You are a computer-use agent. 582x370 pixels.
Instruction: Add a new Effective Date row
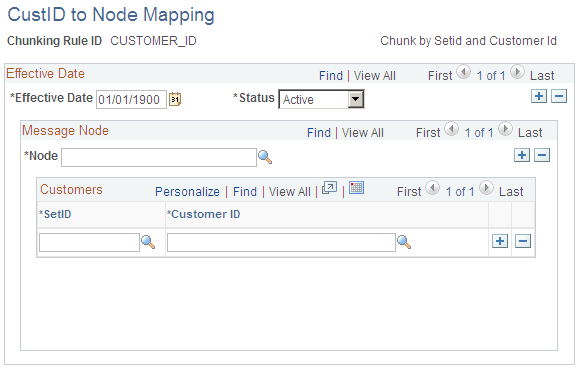pyautogui.click(x=539, y=96)
